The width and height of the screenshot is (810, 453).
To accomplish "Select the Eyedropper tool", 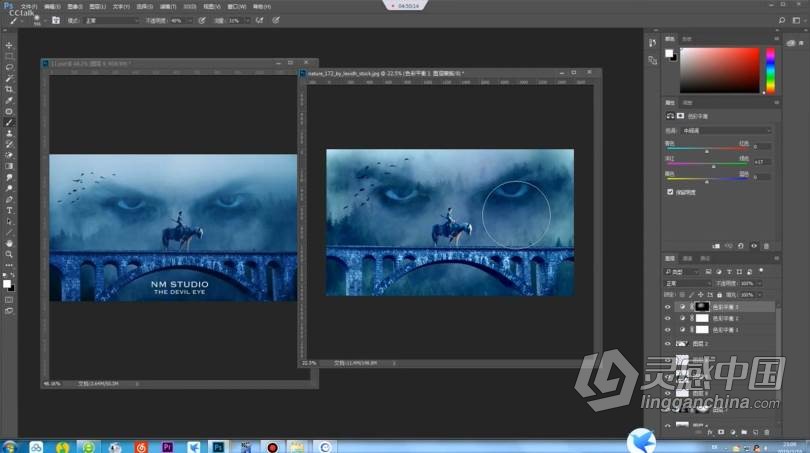I will [x=9, y=100].
